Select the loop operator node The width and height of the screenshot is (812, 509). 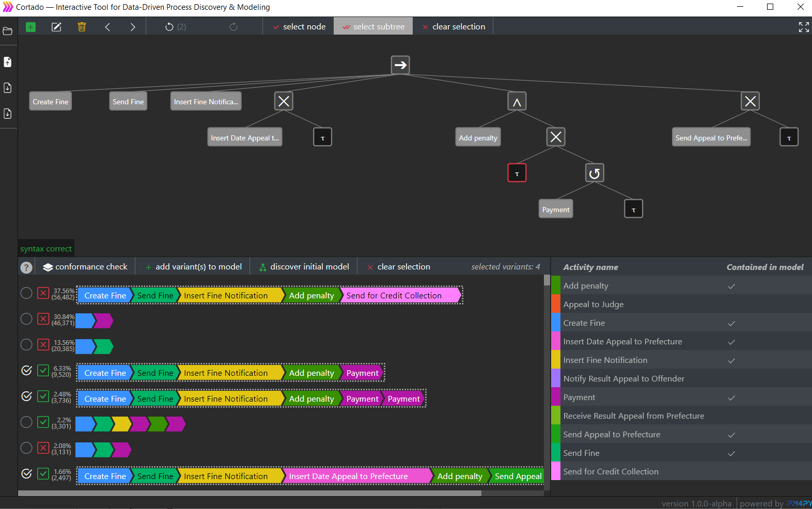point(595,173)
